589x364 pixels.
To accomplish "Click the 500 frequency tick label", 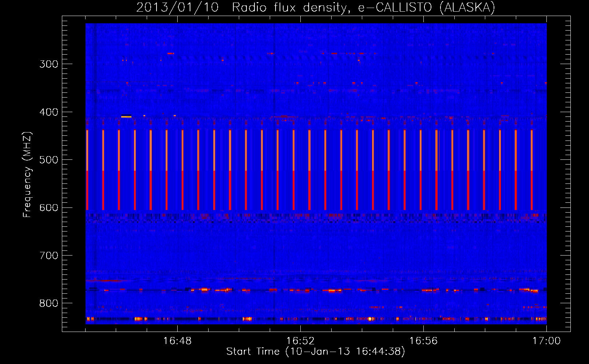I will (x=49, y=160).
